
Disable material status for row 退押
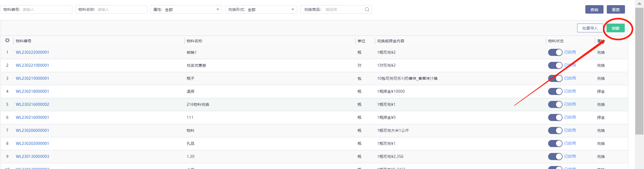tap(555, 91)
